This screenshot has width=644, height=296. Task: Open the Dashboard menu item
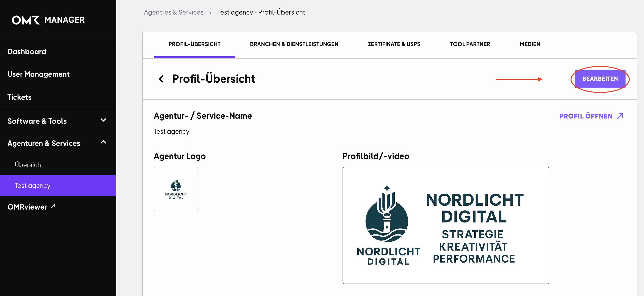tap(27, 51)
